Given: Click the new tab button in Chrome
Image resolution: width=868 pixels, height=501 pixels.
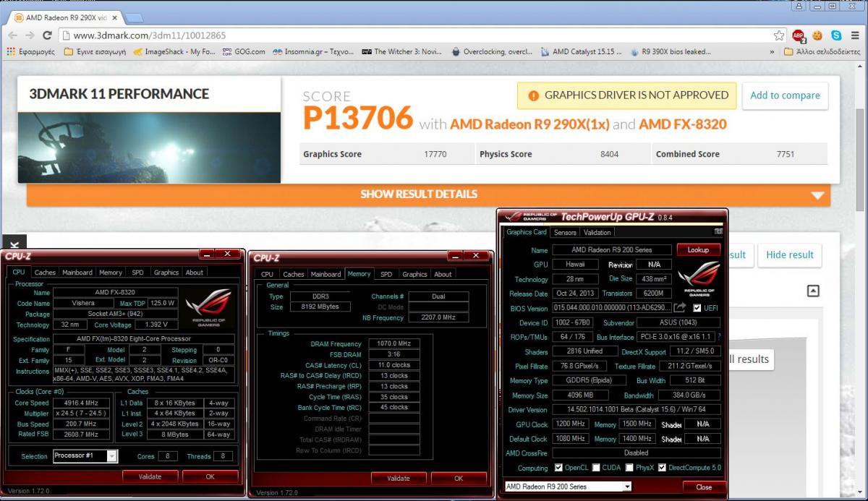Looking at the screenshot, I should tap(135, 17).
